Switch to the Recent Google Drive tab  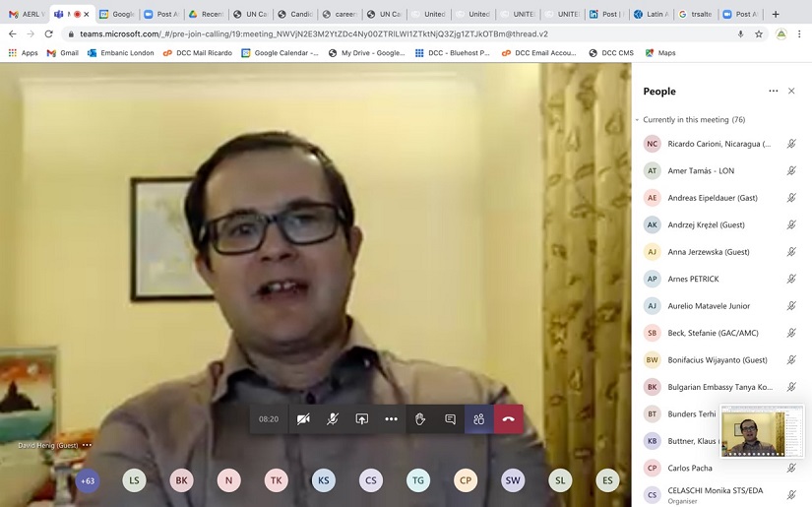(207, 14)
